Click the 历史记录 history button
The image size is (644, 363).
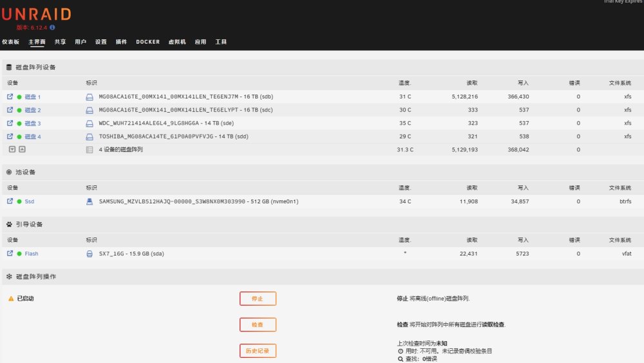pos(258,351)
